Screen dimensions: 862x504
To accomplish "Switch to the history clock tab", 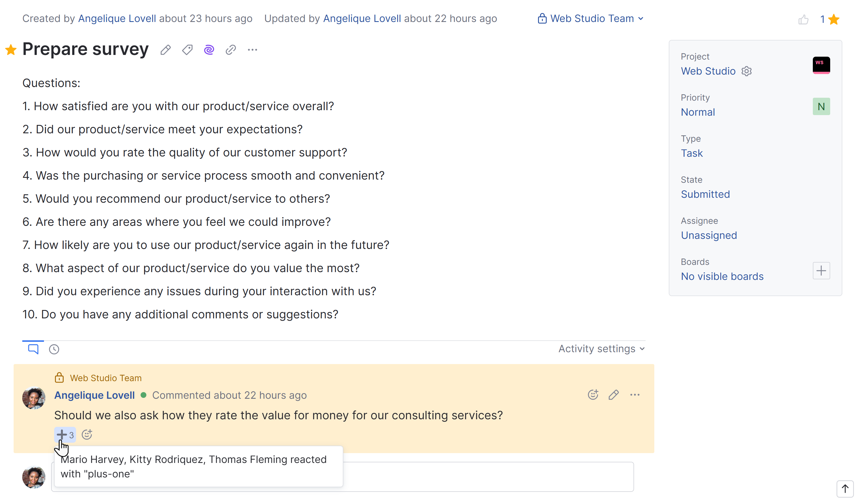I will 54,349.
